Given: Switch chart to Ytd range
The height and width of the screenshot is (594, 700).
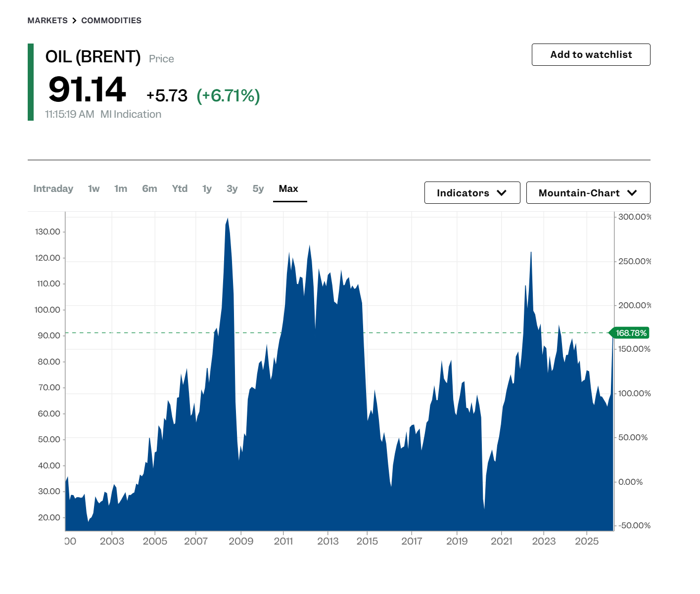Looking at the screenshot, I should pos(180,188).
